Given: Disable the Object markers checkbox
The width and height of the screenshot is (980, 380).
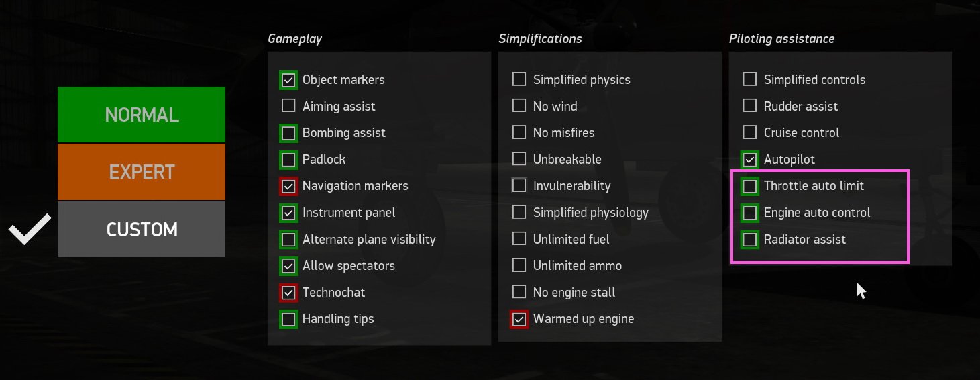Looking at the screenshot, I should click(288, 80).
